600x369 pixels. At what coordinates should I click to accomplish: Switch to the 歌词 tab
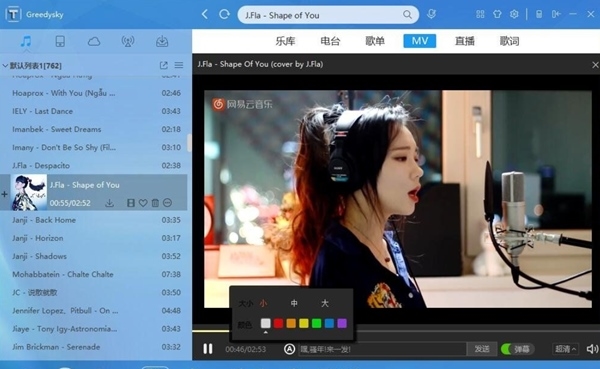(x=509, y=41)
